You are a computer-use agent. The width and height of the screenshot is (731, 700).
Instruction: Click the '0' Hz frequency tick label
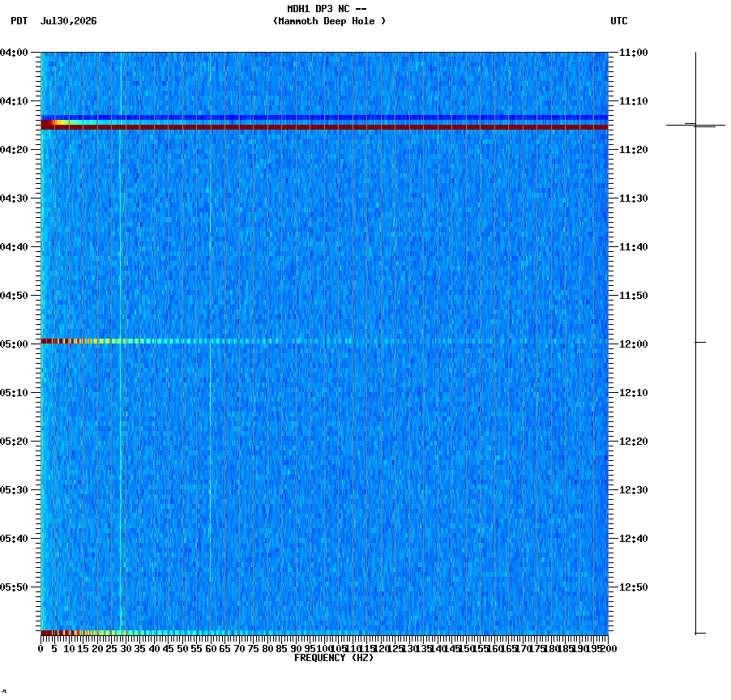41,649
